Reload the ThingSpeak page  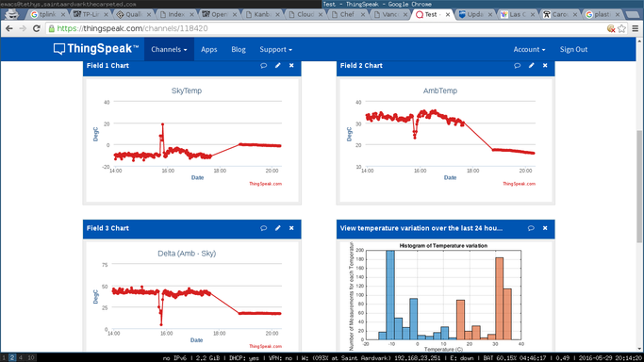tap(36, 28)
